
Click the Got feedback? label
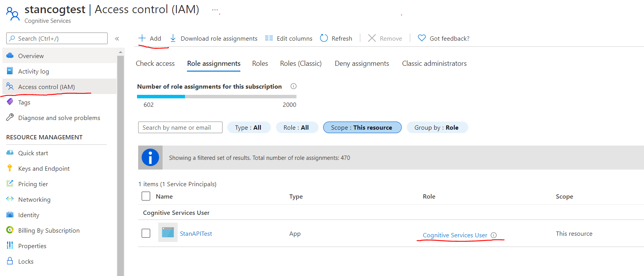click(x=449, y=38)
